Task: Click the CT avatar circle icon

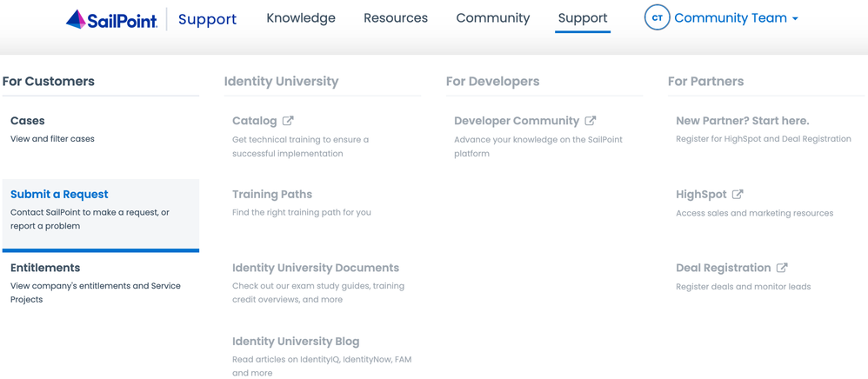Action: coord(657,18)
